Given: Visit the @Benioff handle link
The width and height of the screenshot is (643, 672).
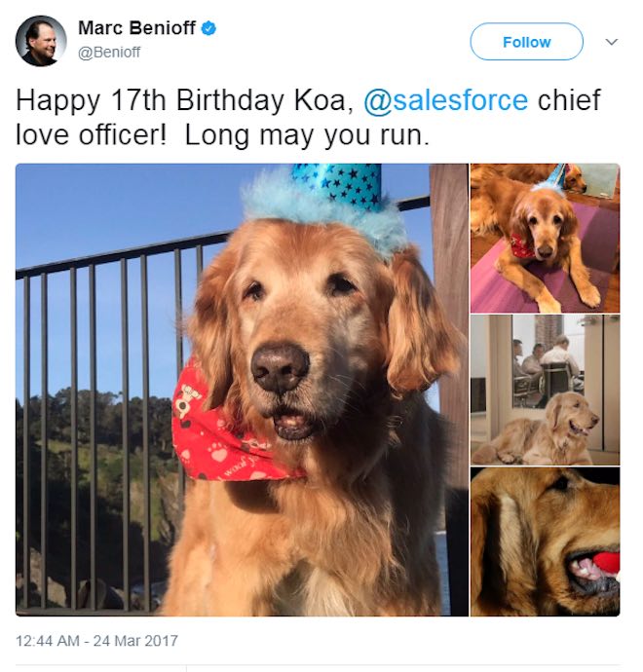Looking at the screenshot, I should pyautogui.click(x=109, y=53).
